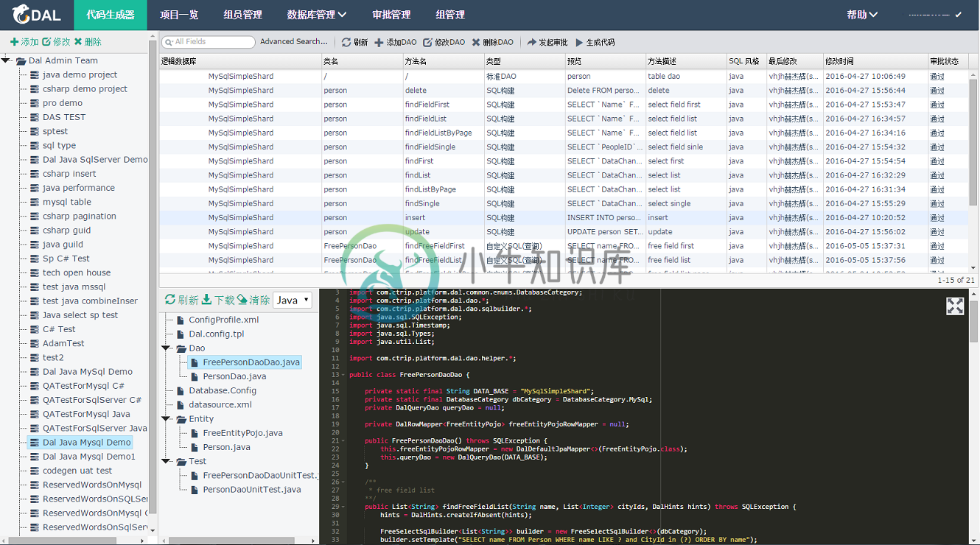This screenshot has height=545, width=980.
Task: Open PersonDaoUnitTest.java file
Action: point(251,490)
